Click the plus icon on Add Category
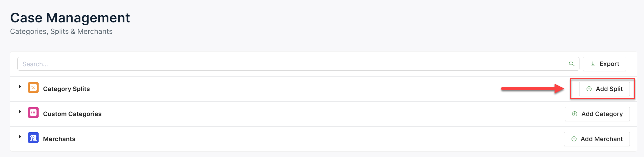 [x=574, y=114]
